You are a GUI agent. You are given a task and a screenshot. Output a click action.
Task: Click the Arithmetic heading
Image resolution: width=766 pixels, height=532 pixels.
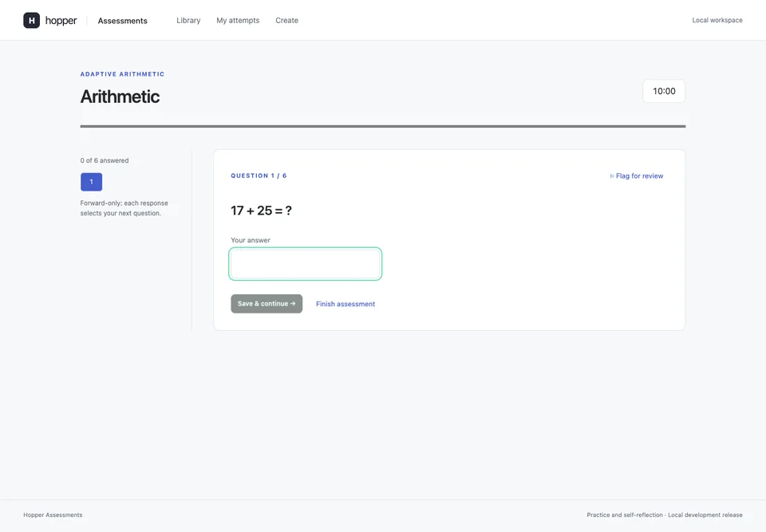(120, 97)
